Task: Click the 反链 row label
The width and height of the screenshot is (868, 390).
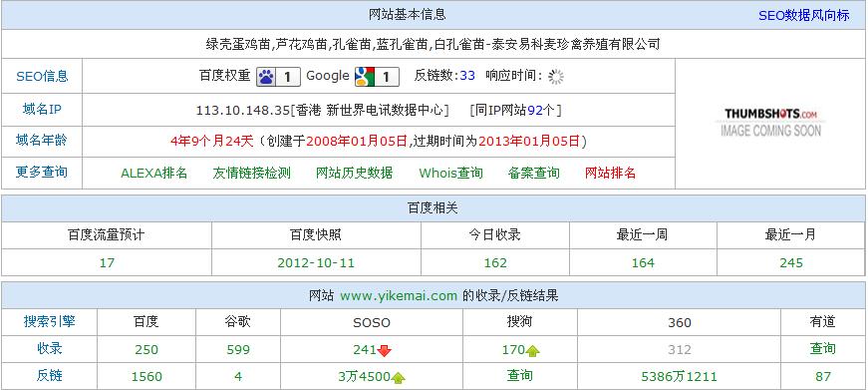Action: (x=49, y=376)
